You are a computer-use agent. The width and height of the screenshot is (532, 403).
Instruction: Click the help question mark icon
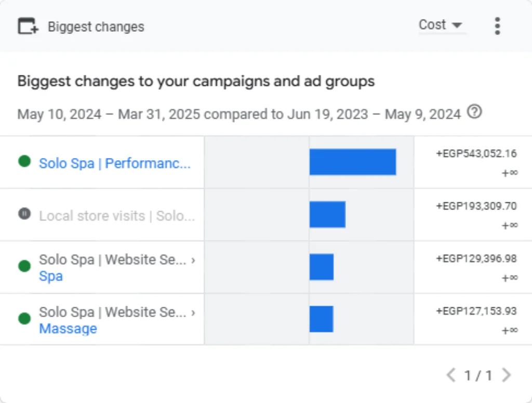click(474, 112)
